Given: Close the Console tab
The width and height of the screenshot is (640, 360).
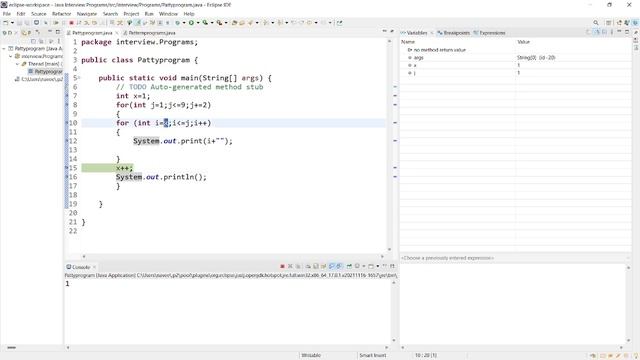Looking at the screenshot, I should [94, 267].
